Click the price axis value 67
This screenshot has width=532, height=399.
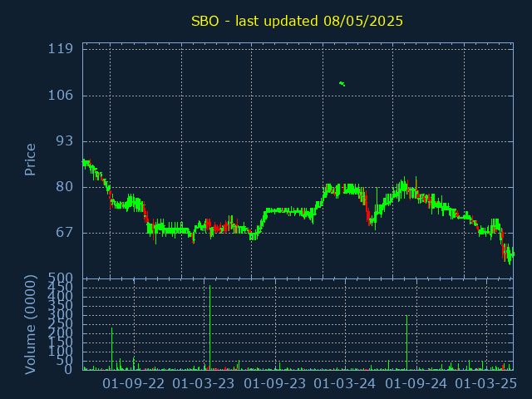pyautogui.click(x=65, y=233)
